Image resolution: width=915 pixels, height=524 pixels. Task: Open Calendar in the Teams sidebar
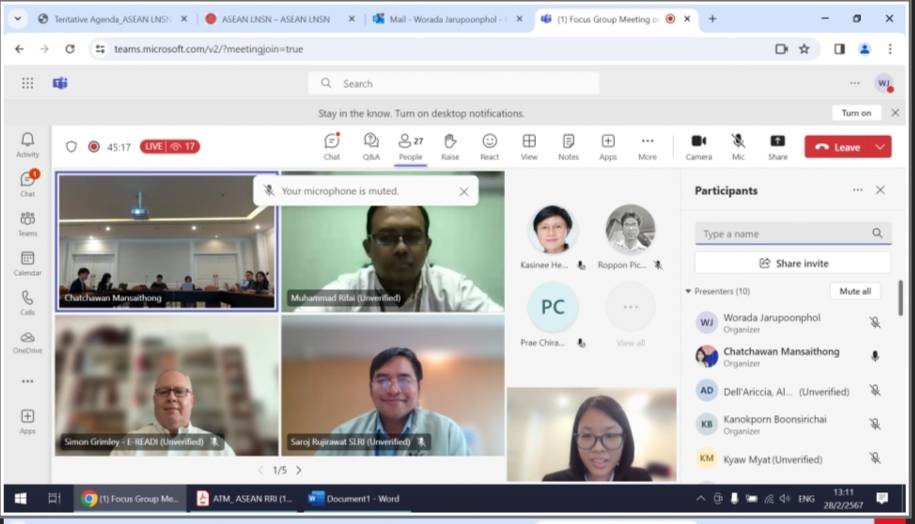tap(27, 263)
